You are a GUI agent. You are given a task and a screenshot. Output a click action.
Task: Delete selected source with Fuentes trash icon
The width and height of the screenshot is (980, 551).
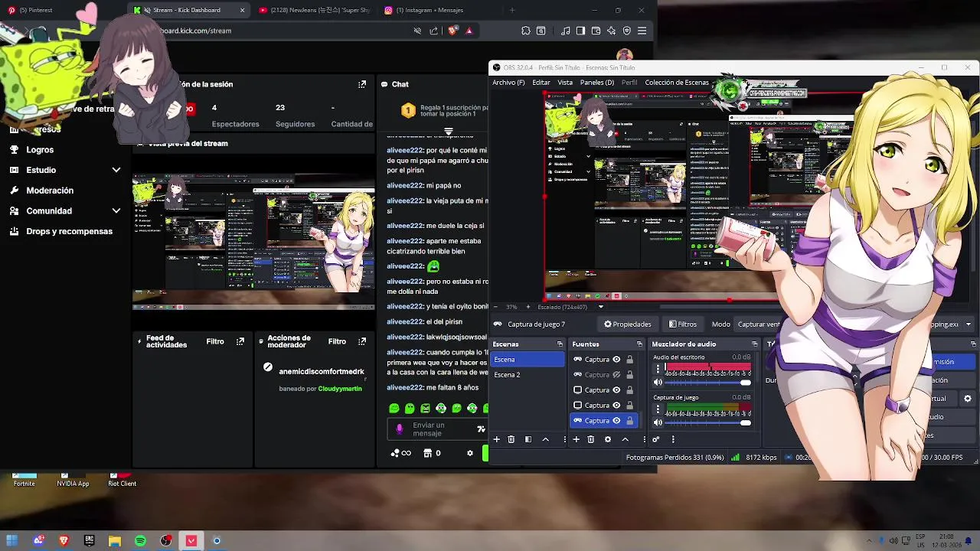(590, 439)
